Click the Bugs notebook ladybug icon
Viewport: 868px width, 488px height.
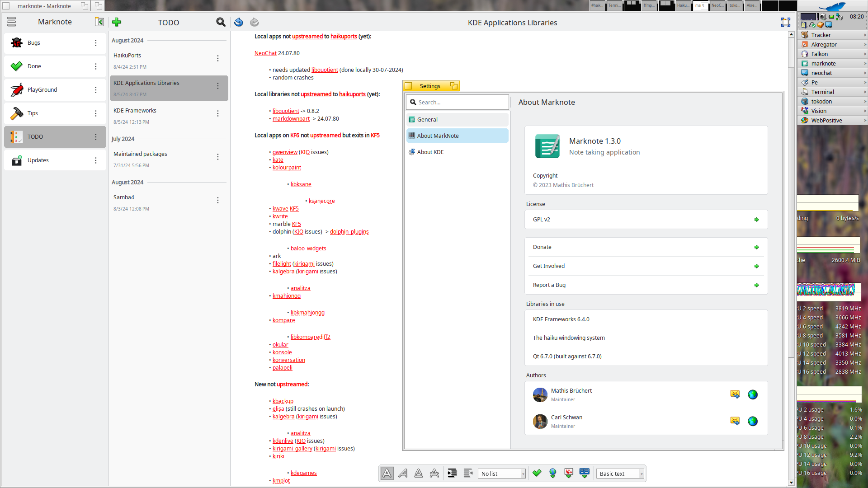tap(17, 42)
